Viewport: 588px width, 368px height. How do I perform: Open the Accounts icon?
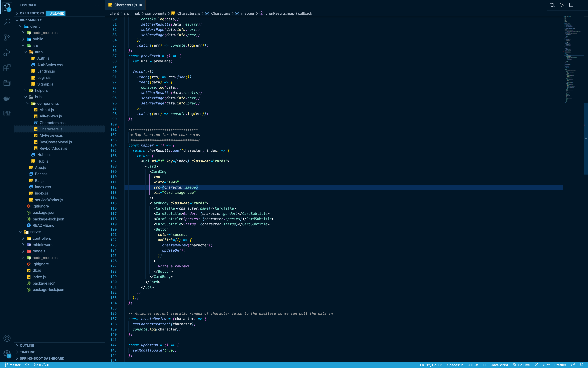(x=7, y=338)
